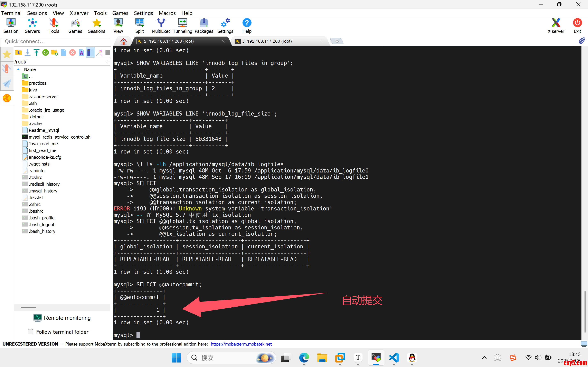
Task: Click the Remote monitoring button
Action: point(62,318)
